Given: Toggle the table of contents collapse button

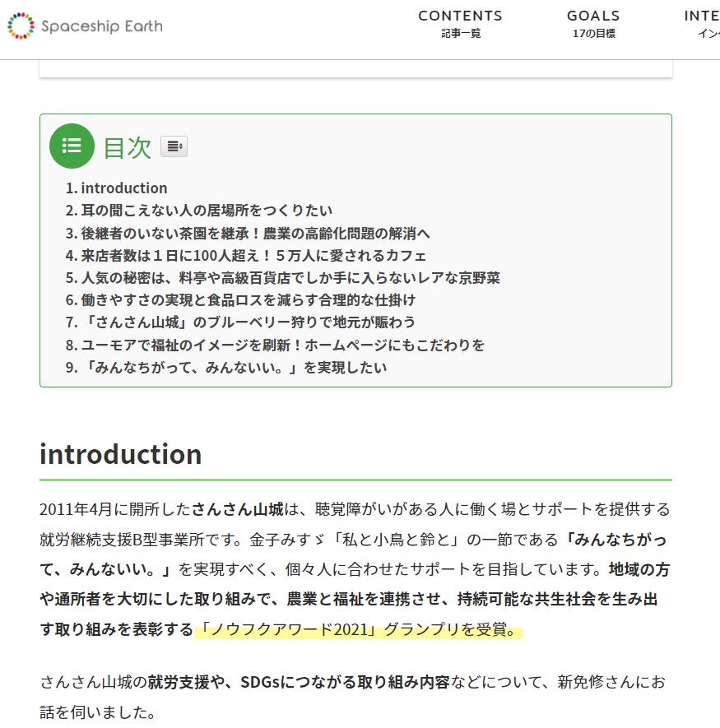Looking at the screenshot, I should pyautogui.click(x=174, y=146).
